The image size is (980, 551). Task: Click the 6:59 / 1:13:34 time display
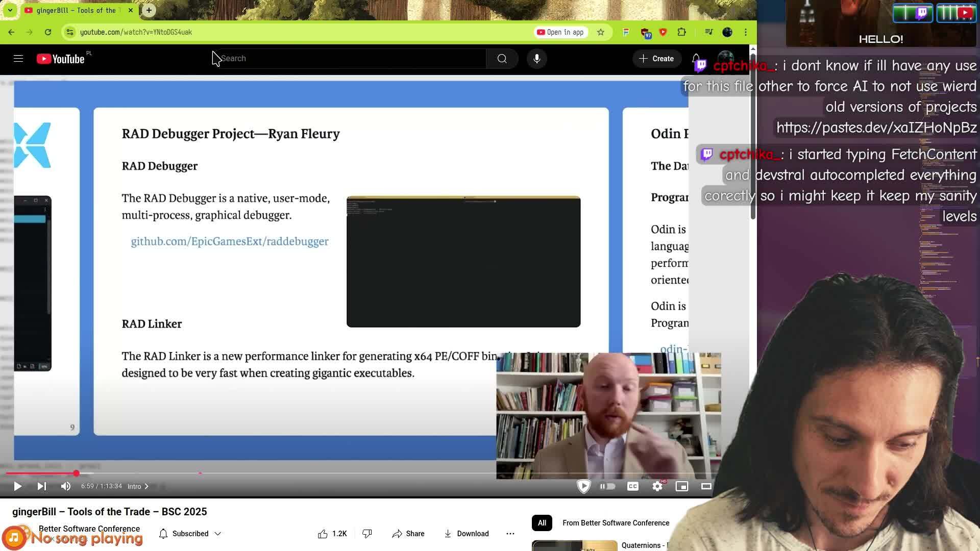pos(102,486)
